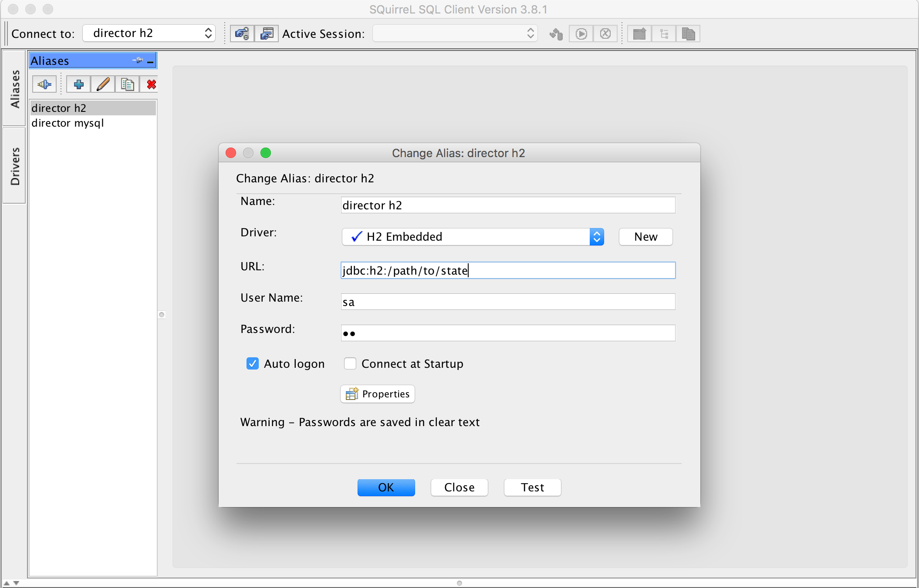Switch to the Drivers side tab
Image resolution: width=919 pixels, height=588 pixels.
pos(14,166)
